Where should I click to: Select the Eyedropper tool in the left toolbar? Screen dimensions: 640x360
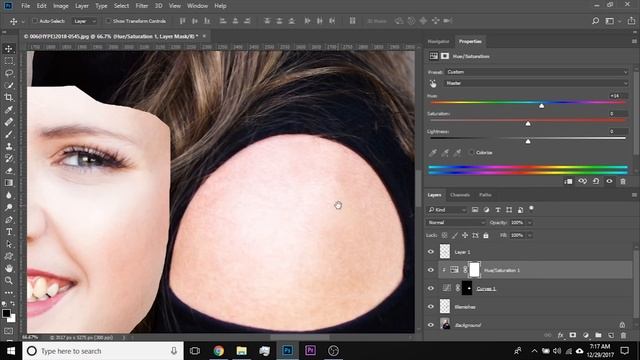pyautogui.click(x=9, y=110)
